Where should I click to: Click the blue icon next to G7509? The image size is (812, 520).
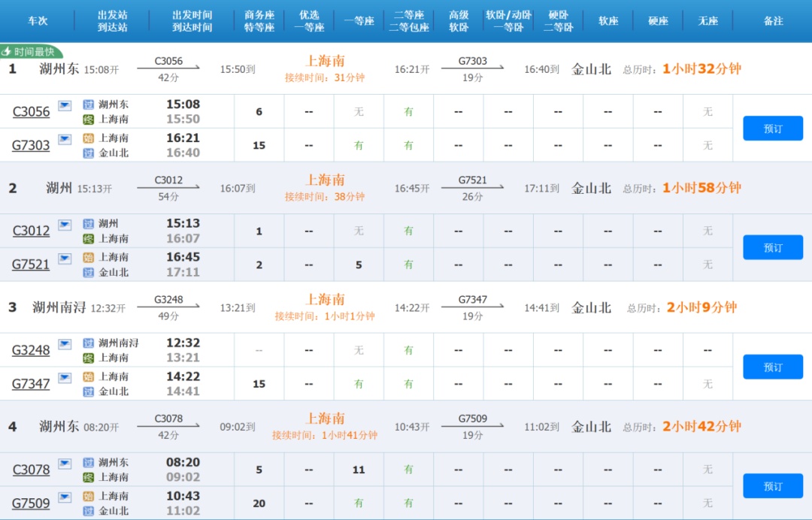click(65, 497)
